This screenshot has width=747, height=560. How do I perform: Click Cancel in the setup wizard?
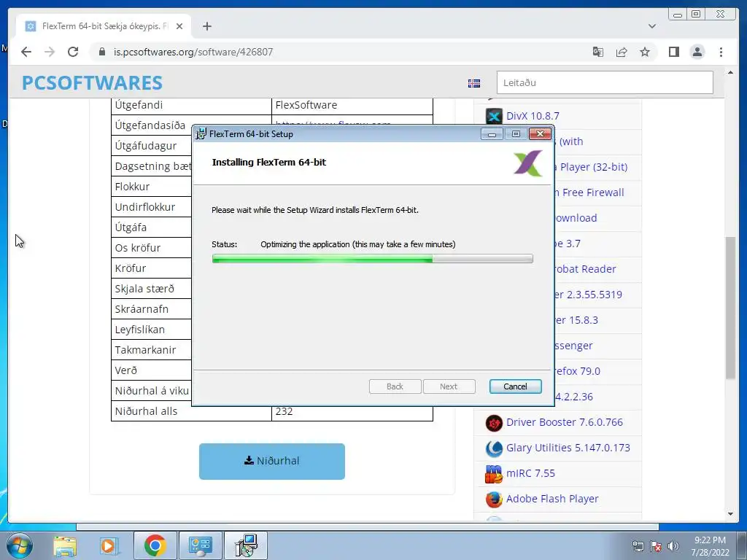coord(516,386)
